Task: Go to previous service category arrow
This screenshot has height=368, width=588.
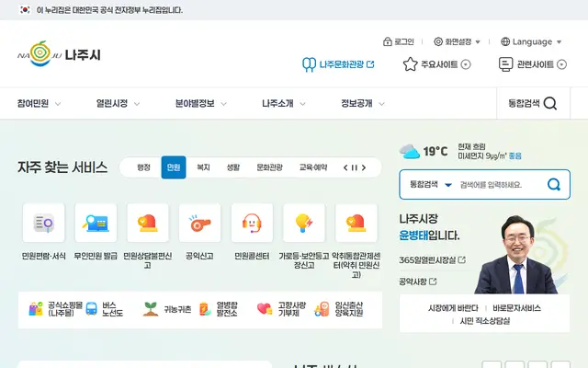Action: (x=345, y=167)
